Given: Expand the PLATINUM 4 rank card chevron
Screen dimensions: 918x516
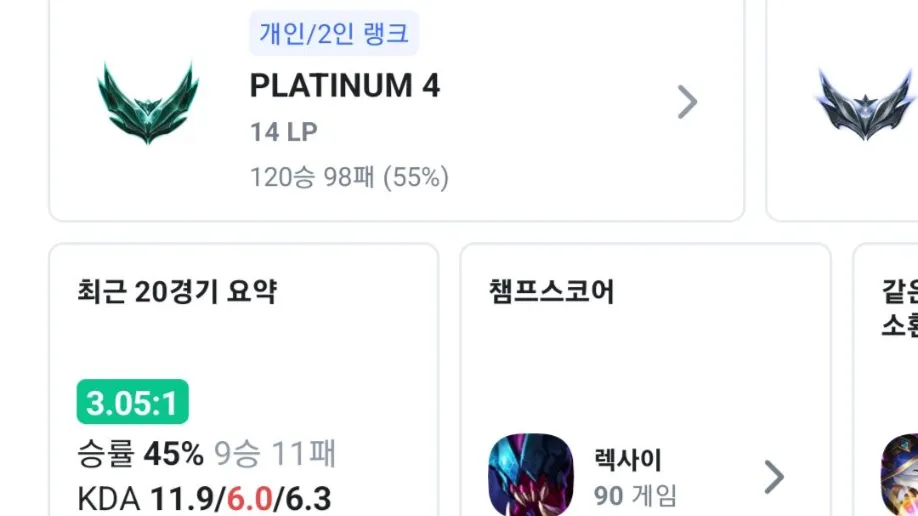Looking at the screenshot, I should click(x=687, y=102).
